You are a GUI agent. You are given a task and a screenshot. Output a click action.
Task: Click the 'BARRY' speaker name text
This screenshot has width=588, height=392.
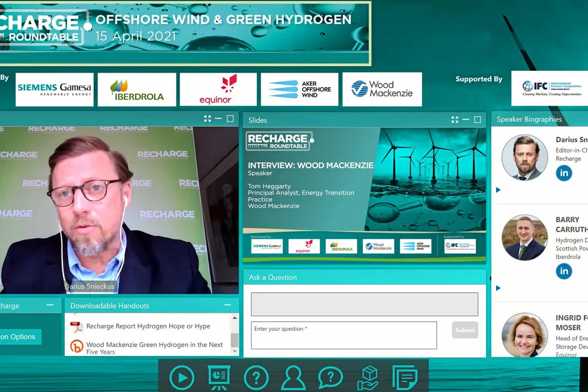[568, 220]
